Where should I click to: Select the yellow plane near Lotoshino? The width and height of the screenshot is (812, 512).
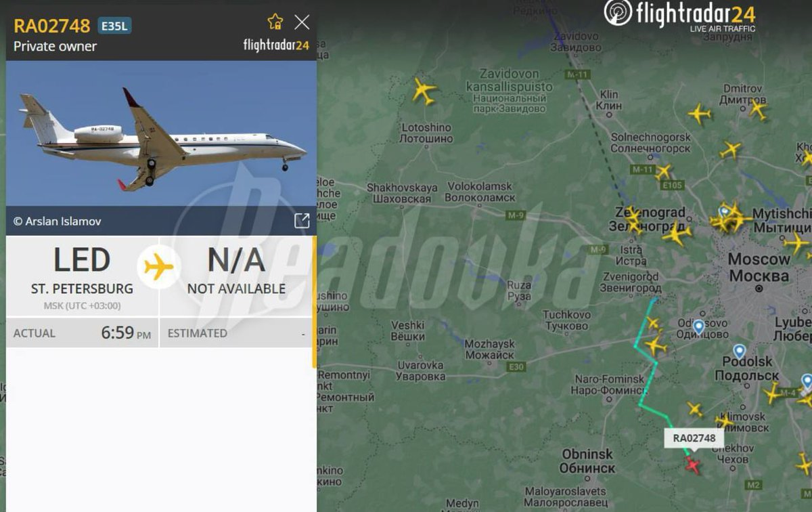point(424,91)
